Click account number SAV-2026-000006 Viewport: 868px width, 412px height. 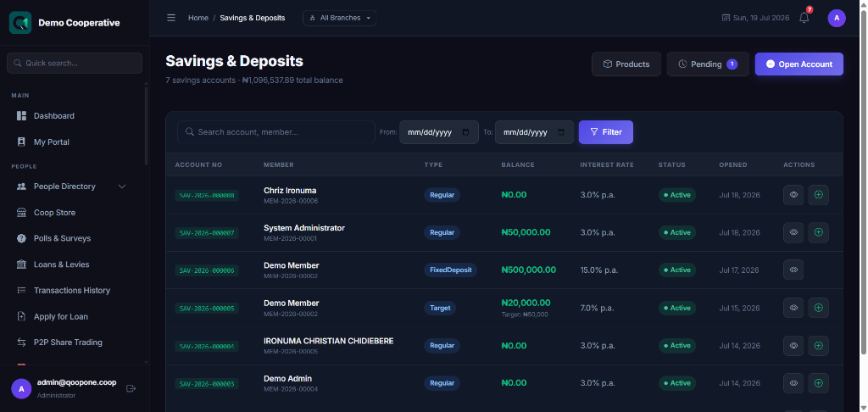pyautogui.click(x=207, y=270)
